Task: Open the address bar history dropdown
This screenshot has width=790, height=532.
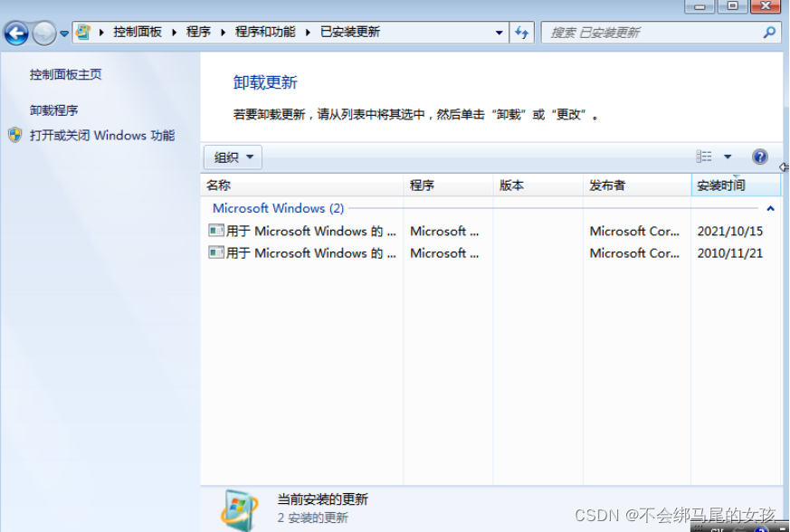Action: [x=499, y=33]
